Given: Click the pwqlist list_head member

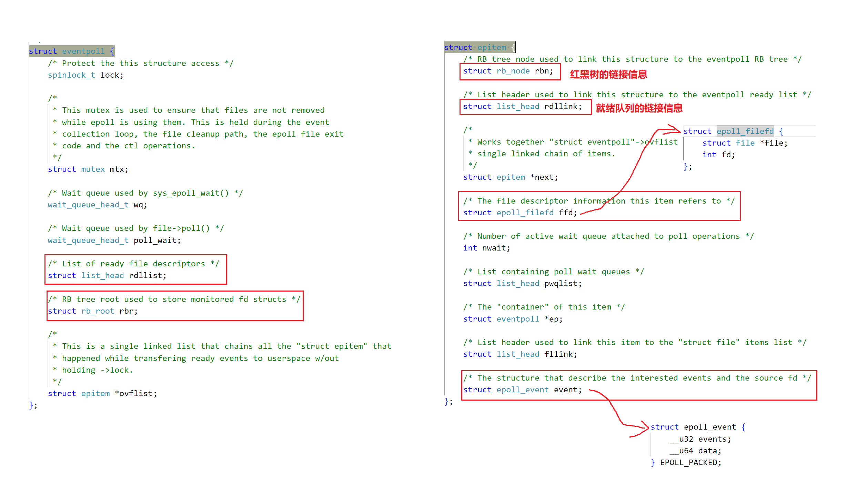Looking at the screenshot, I should click(561, 283).
